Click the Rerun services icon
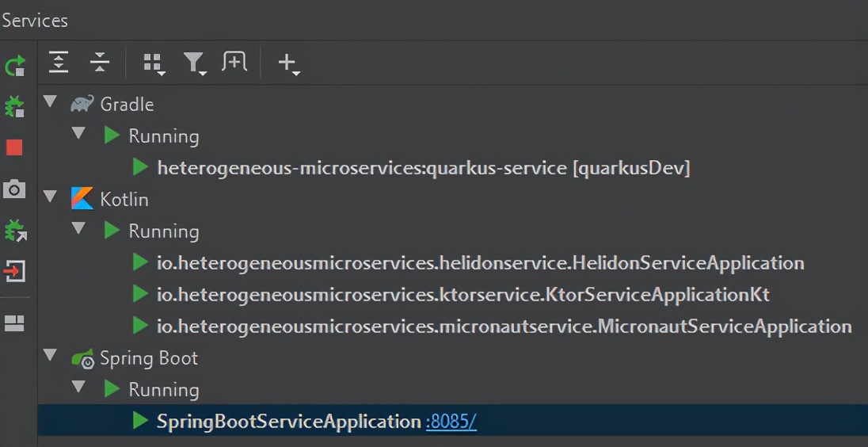Screen dimensions: 868x447 (x=15, y=65)
